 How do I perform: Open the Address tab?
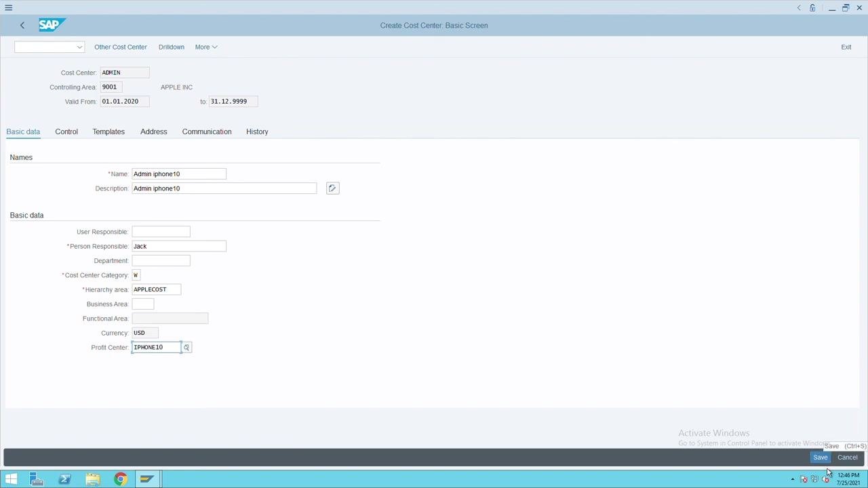coord(154,131)
